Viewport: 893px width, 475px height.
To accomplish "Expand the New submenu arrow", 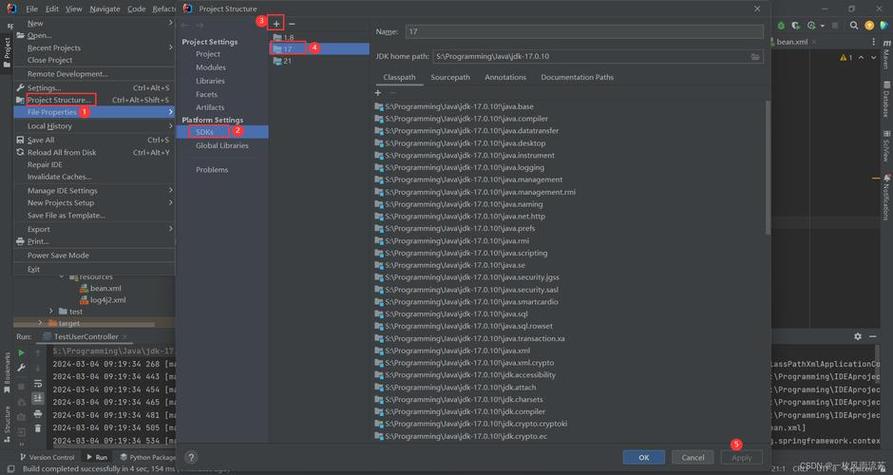I will click(170, 23).
